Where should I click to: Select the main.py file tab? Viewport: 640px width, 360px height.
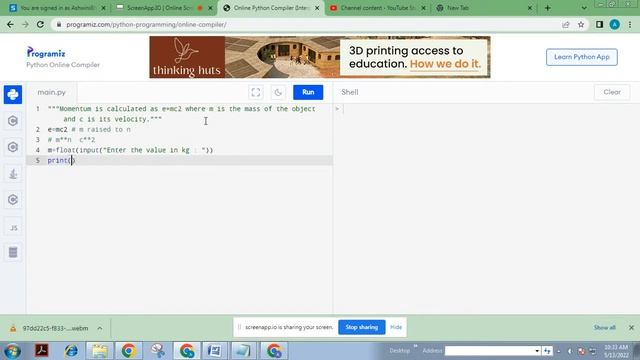pyautogui.click(x=52, y=92)
